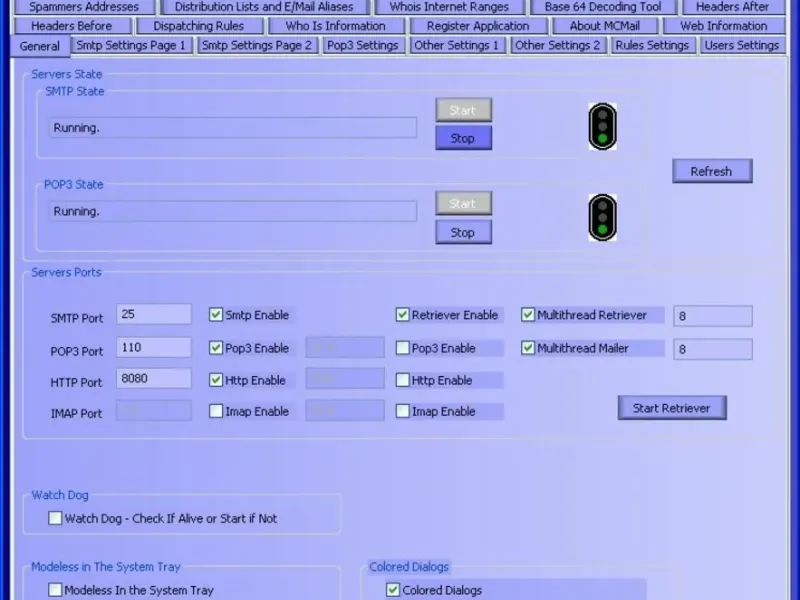Click the Start Retriever button
The width and height of the screenshot is (800, 600).
point(672,408)
